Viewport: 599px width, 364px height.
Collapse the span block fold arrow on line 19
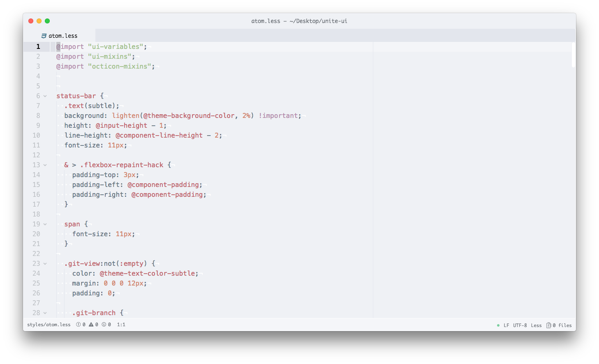coord(45,224)
